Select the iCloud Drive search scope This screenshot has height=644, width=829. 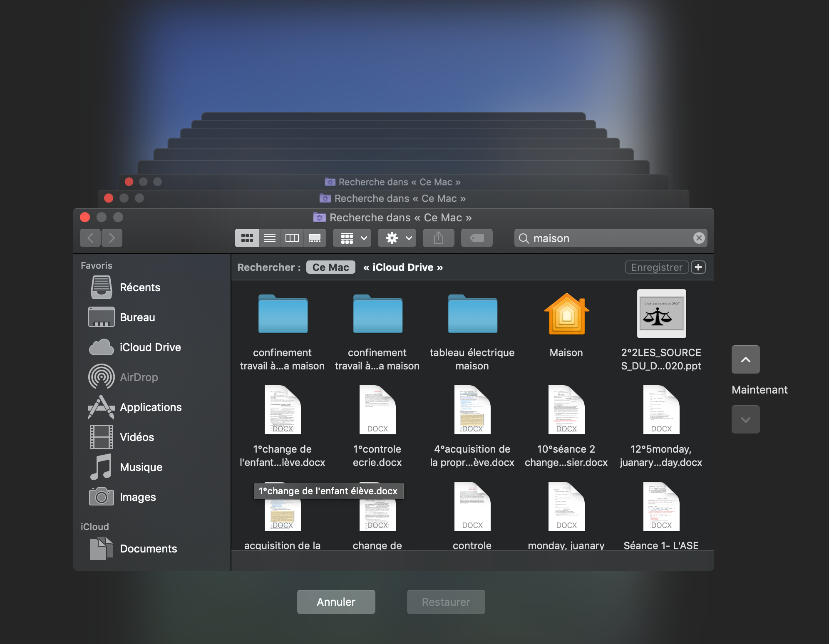tap(402, 267)
